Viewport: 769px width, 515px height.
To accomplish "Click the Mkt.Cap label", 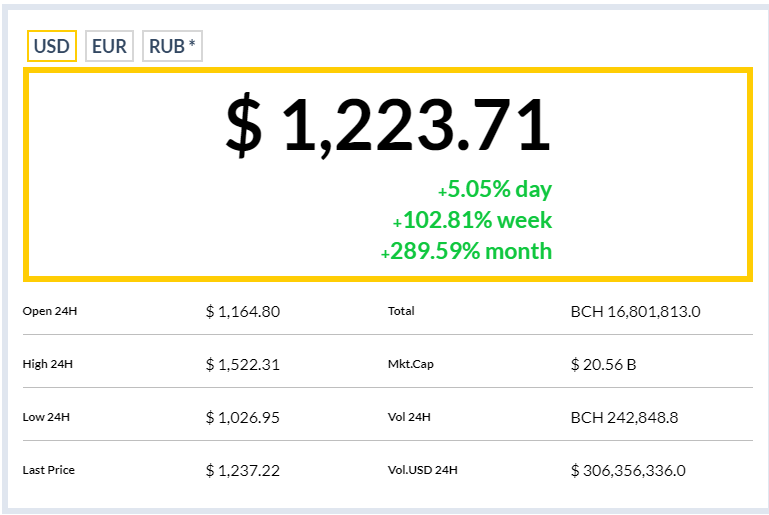I will [411, 364].
